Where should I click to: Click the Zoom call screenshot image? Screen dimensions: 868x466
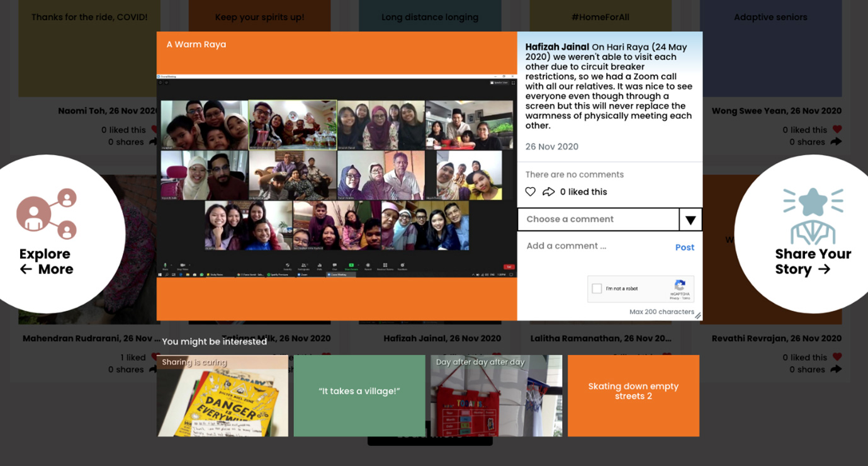[337, 176]
